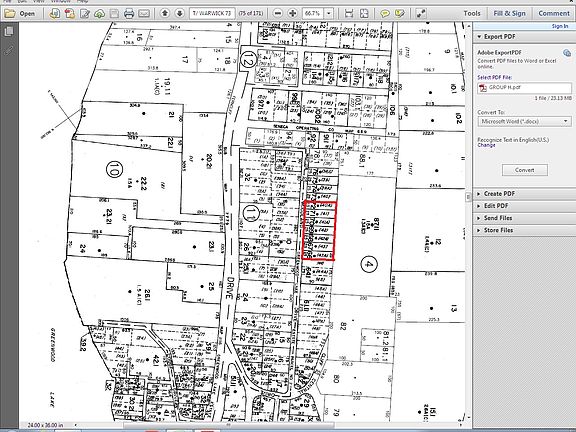Click the create PDF from file icon
The width and height of the screenshot is (576, 432).
54,14
